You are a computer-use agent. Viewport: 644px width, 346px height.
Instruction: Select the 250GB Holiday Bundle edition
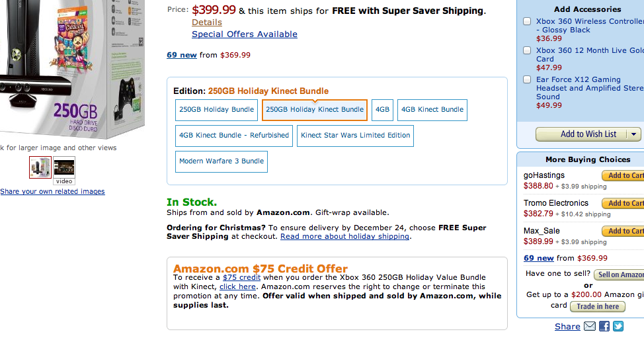216,110
